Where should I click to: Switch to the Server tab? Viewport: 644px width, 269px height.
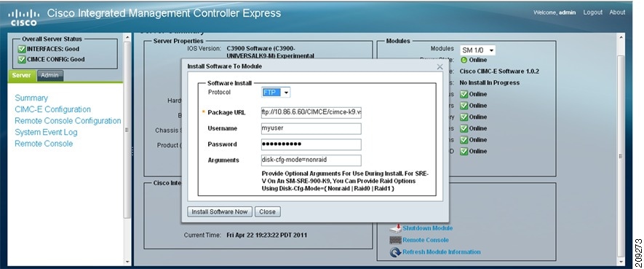tap(21, 76)
